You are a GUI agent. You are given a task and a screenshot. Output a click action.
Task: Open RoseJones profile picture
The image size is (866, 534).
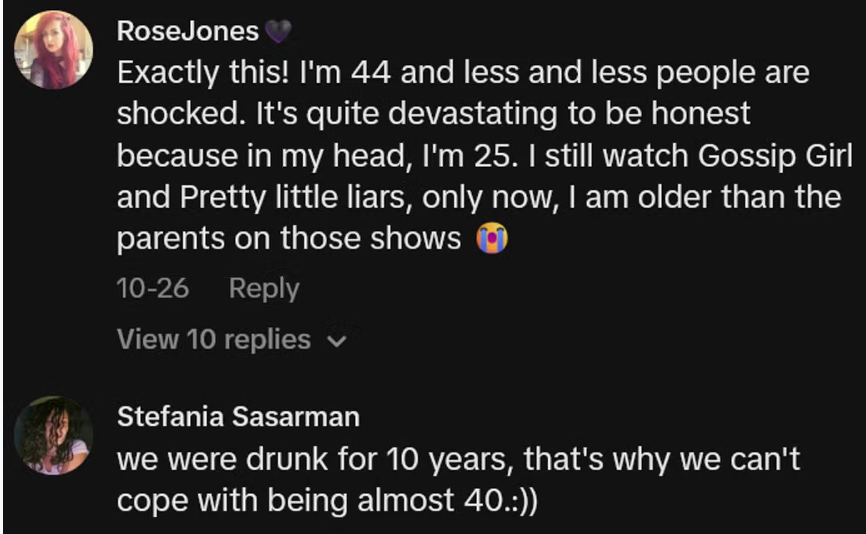pos(54,50)
